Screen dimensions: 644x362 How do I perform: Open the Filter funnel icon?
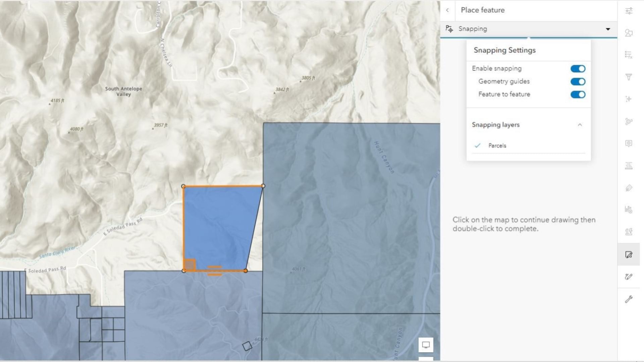(629, 77)
